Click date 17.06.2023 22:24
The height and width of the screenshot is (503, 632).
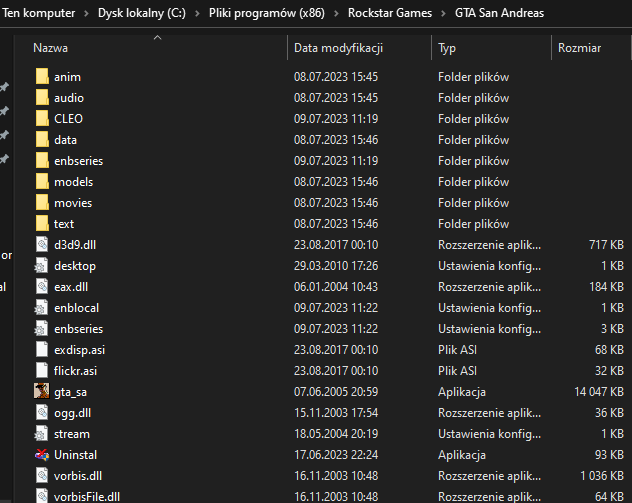click(x=336, y=455)
